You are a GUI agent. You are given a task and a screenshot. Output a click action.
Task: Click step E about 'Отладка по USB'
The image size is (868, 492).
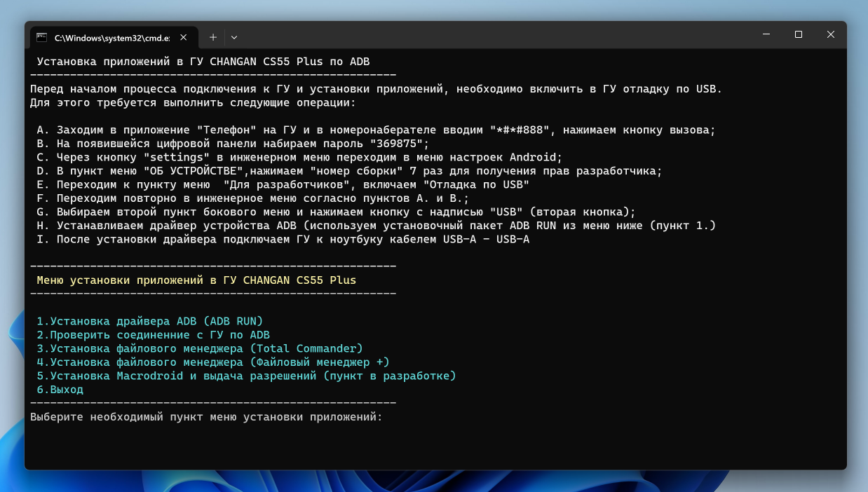pyautogui.click(x=283, y=185)
